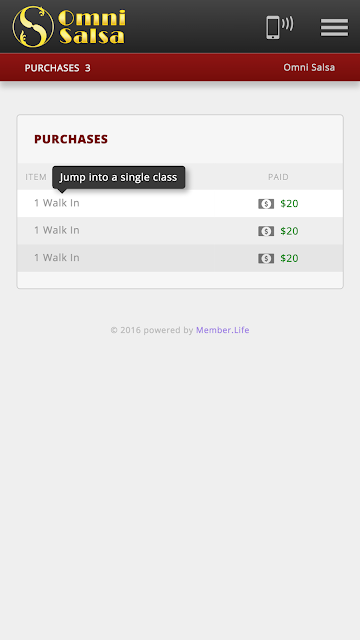This screenshot has height=640, width=360.
Task: Click PURCHASES 3 breadcrumb in red bar
Action: tap(58, 68)
